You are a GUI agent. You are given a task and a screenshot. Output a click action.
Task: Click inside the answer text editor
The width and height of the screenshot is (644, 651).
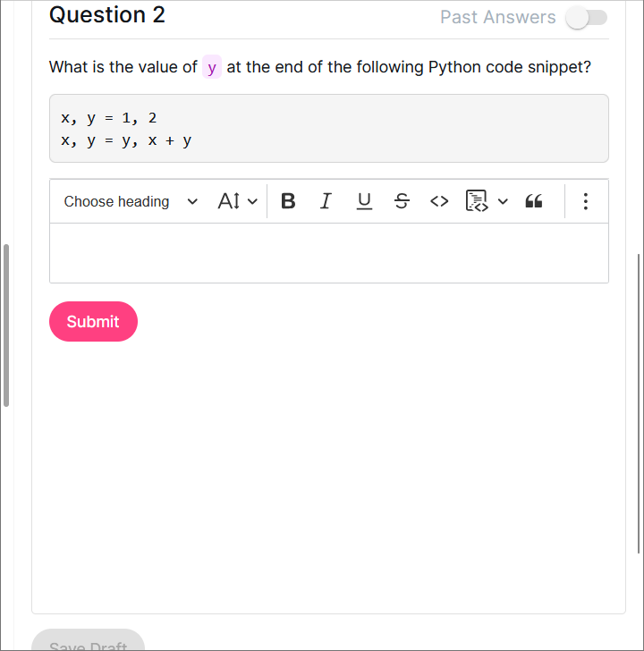[x=328, y=253]
